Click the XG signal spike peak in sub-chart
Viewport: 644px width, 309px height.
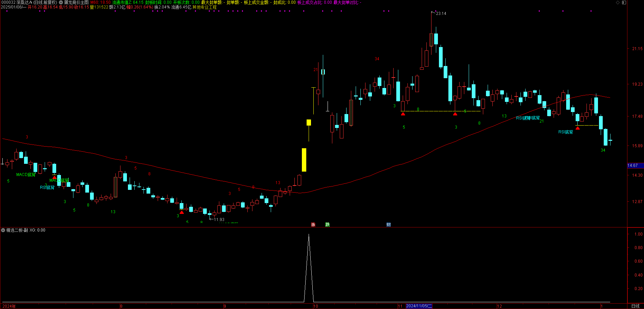point(309,235)
